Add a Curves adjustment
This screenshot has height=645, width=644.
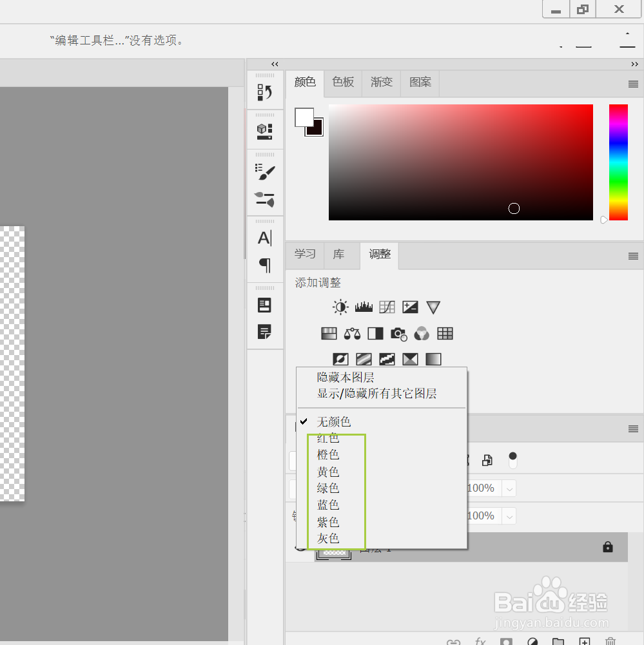[387, 307]
